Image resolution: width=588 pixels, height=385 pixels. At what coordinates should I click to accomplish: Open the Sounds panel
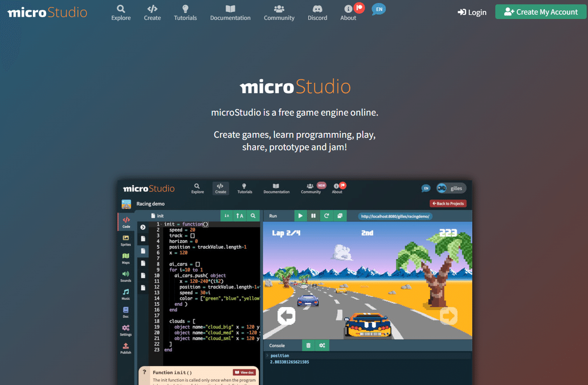click(x=126, y=276)
